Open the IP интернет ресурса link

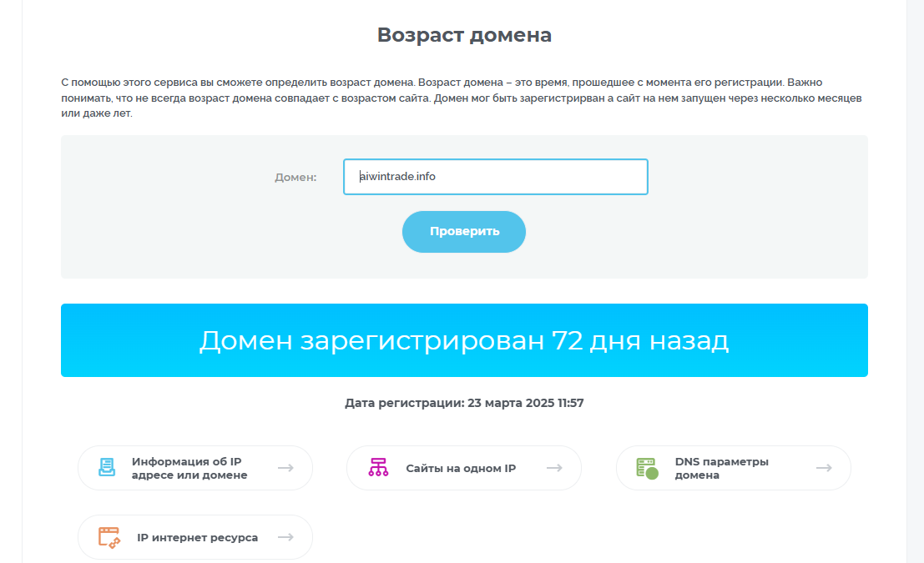[195, 537]
